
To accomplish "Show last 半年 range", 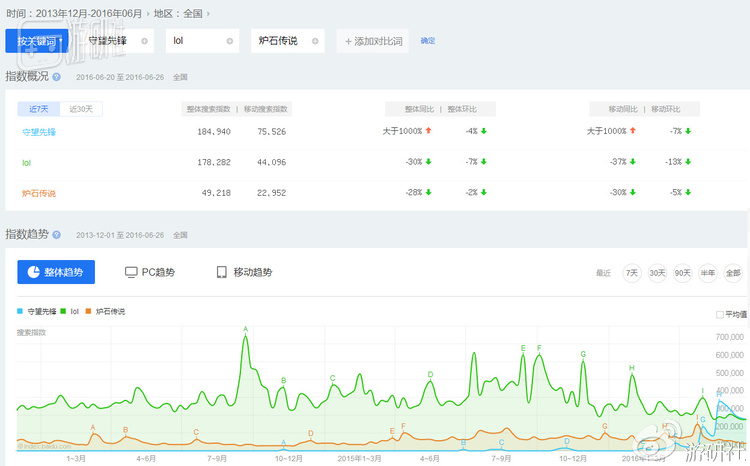I will tap(708, 273).
